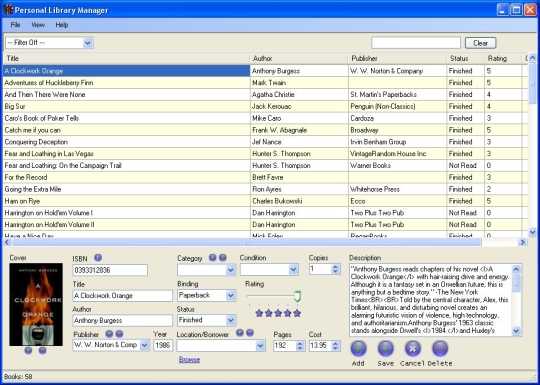
Task: Save the record with the Save icon
Action: pos(385,348)
